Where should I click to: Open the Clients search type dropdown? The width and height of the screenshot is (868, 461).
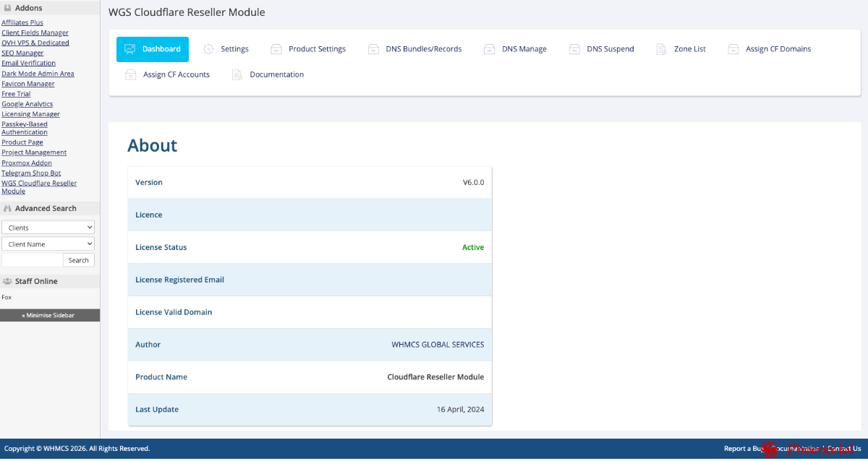click(x=48, y=228)
